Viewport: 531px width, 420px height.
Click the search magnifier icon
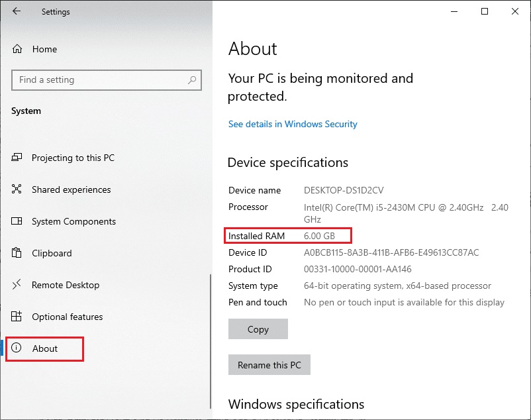click(192, 80)
